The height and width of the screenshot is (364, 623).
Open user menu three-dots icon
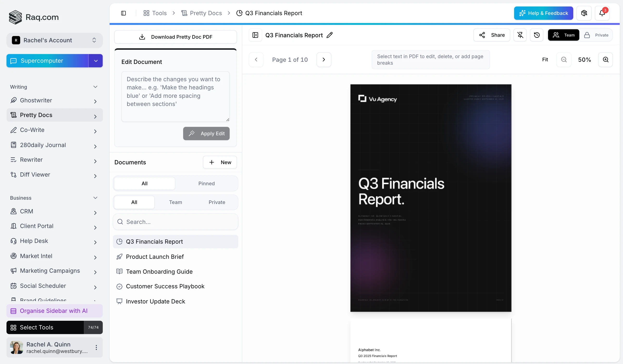96,347
